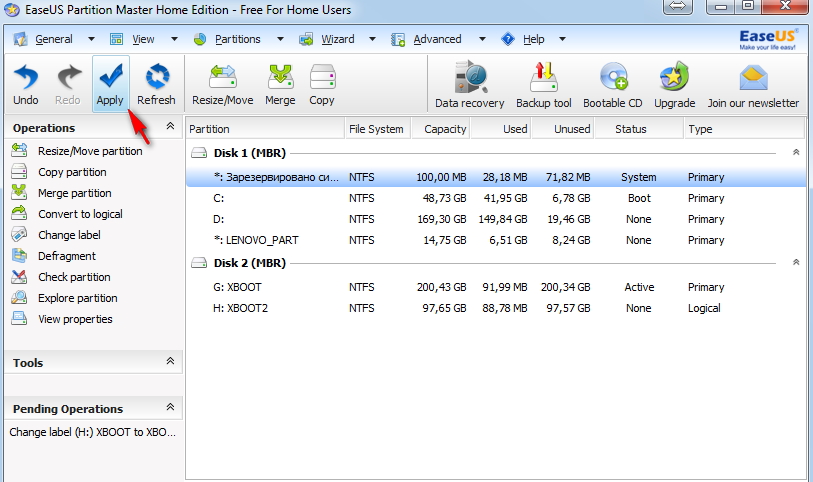
Task: Click the Active status cell
Action: [x=639, y=287]
